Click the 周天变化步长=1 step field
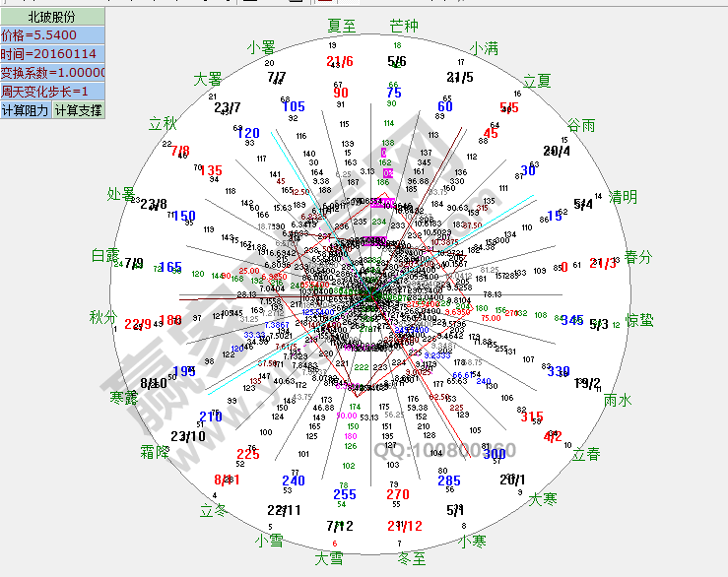Viewport: 728px width, 577px height. (x=51, y=92)
